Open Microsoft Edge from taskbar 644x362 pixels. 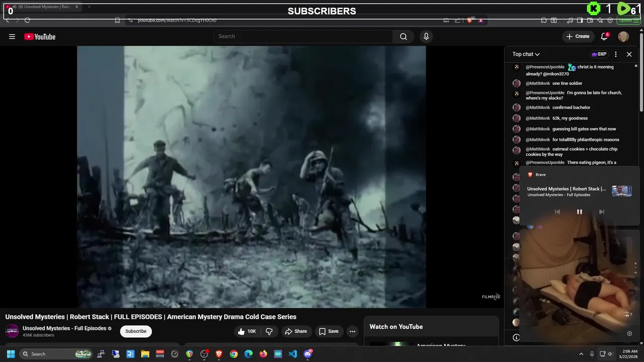249,354
